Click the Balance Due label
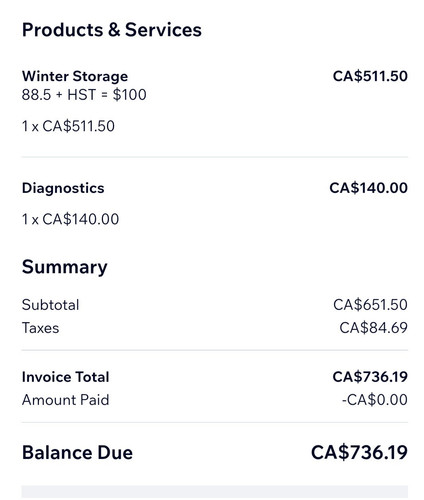Image resolution: width=424 pixels, height=500 pixels. [x=77, y=453]
